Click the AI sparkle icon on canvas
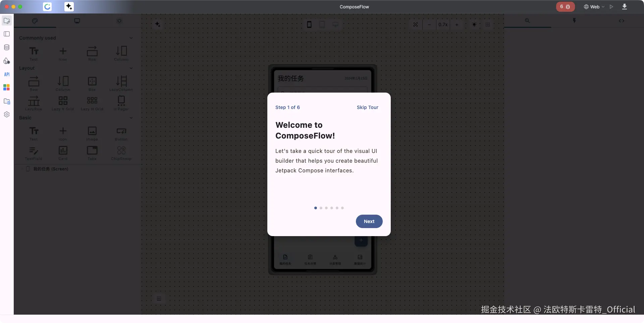 (x=158, y=24)
